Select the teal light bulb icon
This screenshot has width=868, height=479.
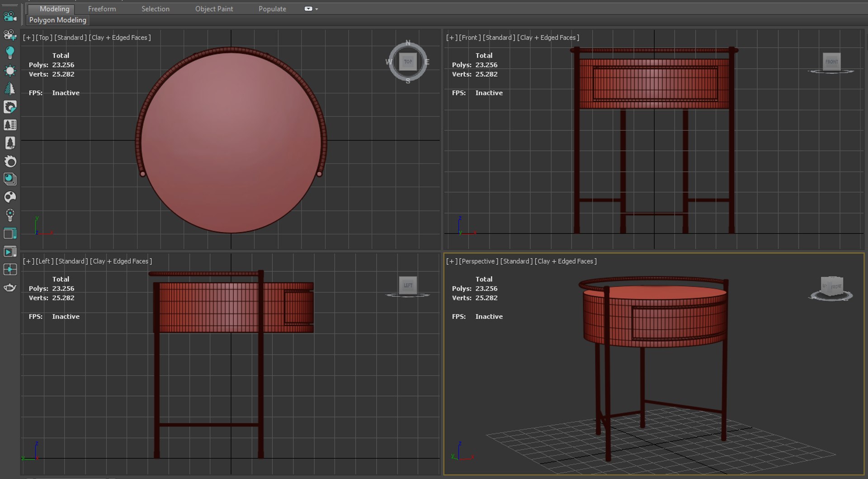coord(9,52)
